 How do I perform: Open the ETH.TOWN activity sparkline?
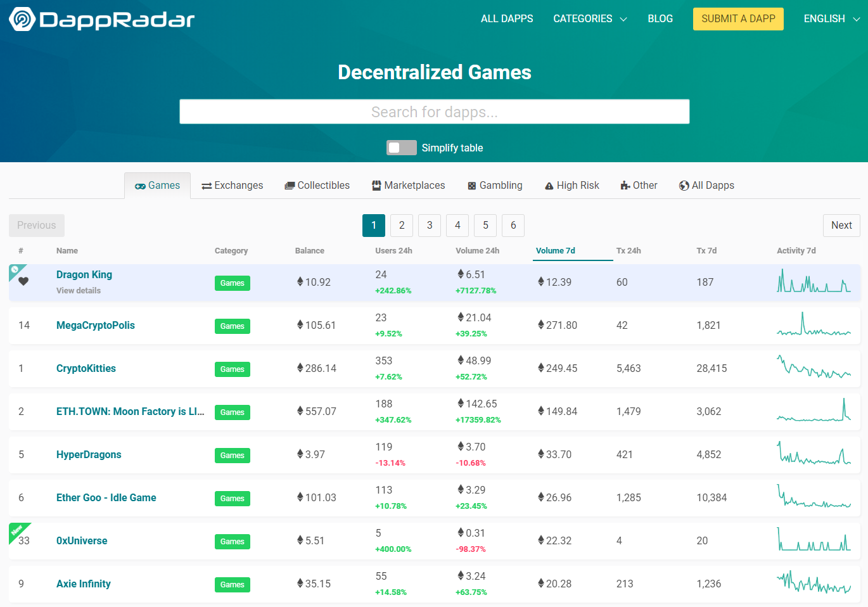pos(814,410)
